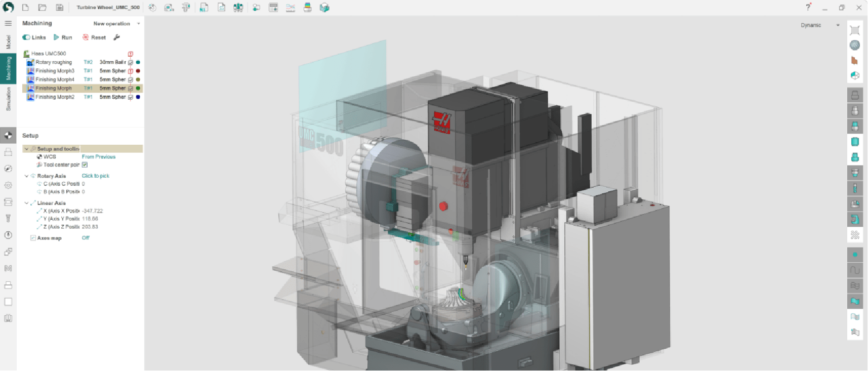Click the orange part shape icon on right
The height and width of the screenshot is (371, 868).
click(x=855, y=60)
